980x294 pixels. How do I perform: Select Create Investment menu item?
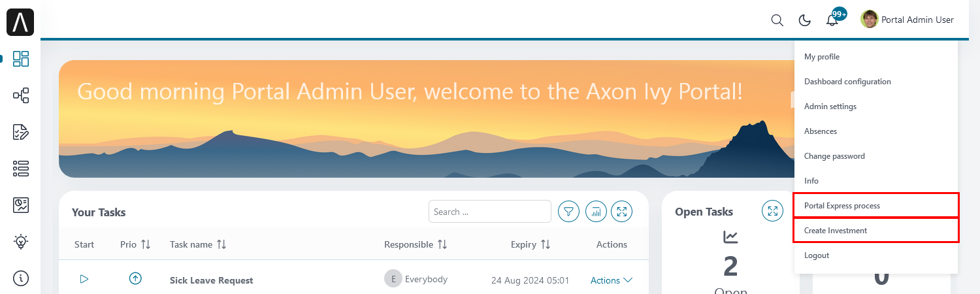tap(876, 231)
